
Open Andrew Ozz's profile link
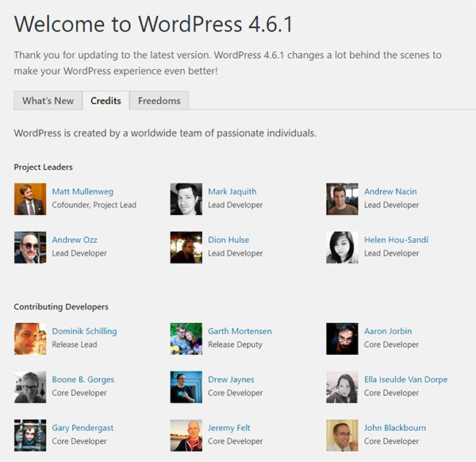tap(75, 240)
